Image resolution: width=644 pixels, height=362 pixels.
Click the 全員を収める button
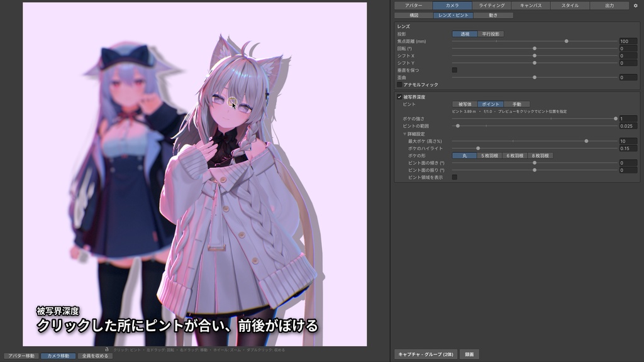(x=95, y=356)
